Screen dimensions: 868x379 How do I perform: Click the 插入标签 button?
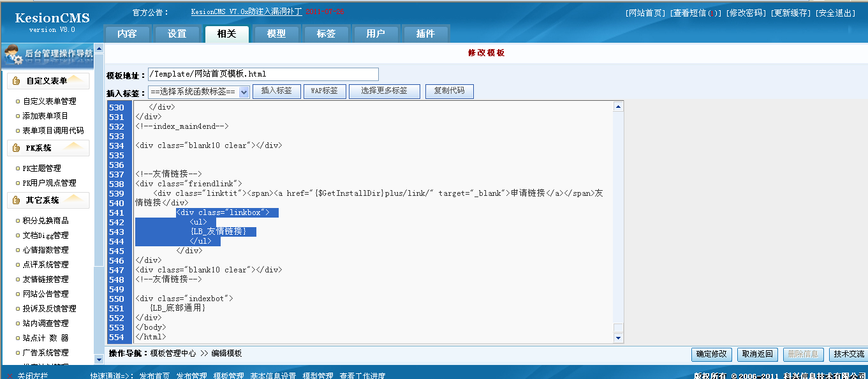[x=276, y=91]
